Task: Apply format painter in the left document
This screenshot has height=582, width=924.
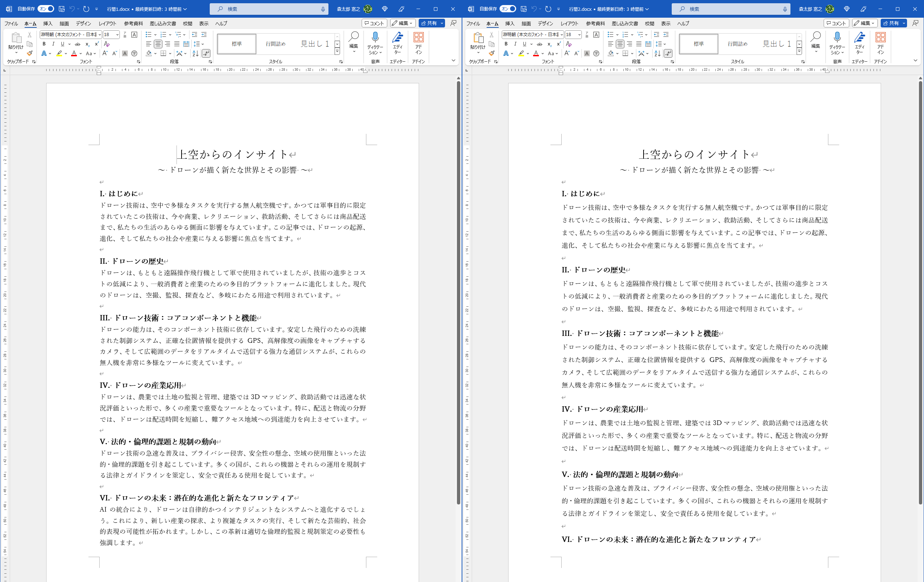Action: click(30, 53)
